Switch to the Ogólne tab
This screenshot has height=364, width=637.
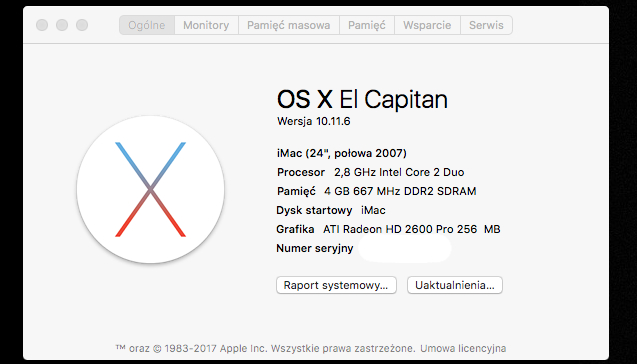point(147,25)
